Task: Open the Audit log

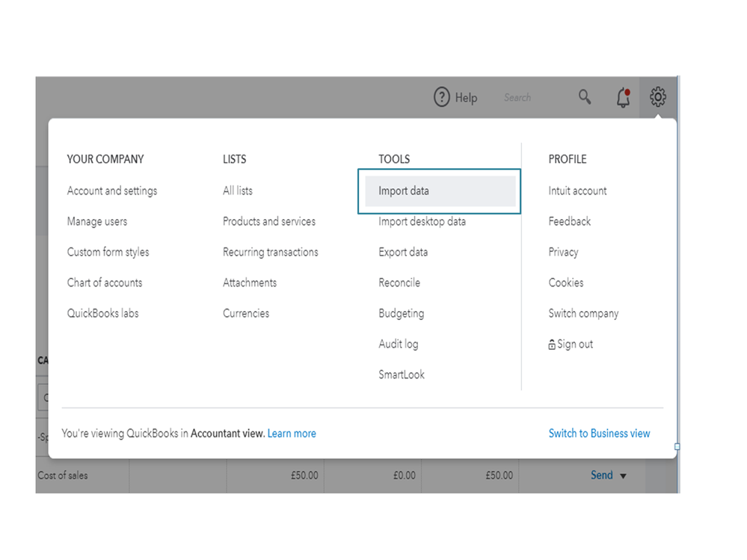Action: [x=399, y=344]
